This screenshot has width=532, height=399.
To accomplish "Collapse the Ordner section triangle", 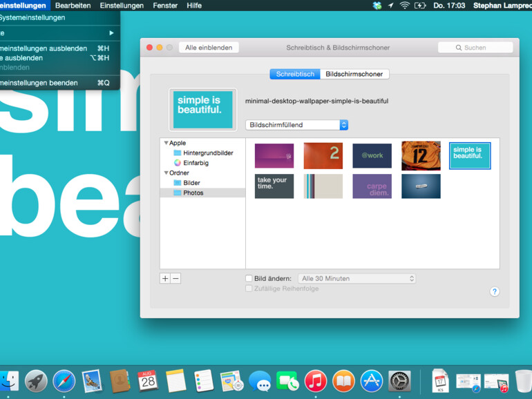I will click(166, 173).
